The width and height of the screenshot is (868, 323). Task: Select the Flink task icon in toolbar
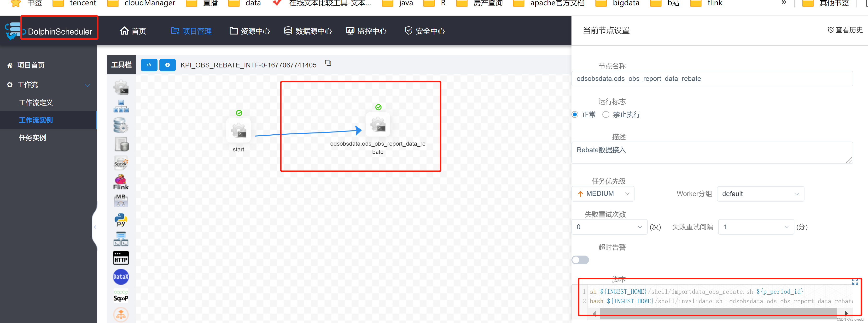(121, 182)
